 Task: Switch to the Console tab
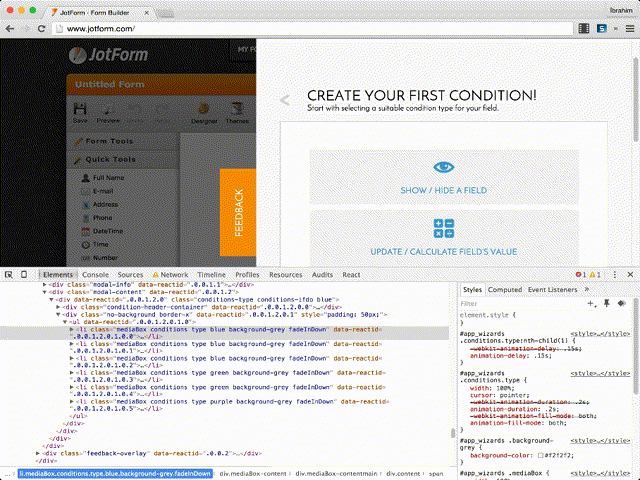95,275
